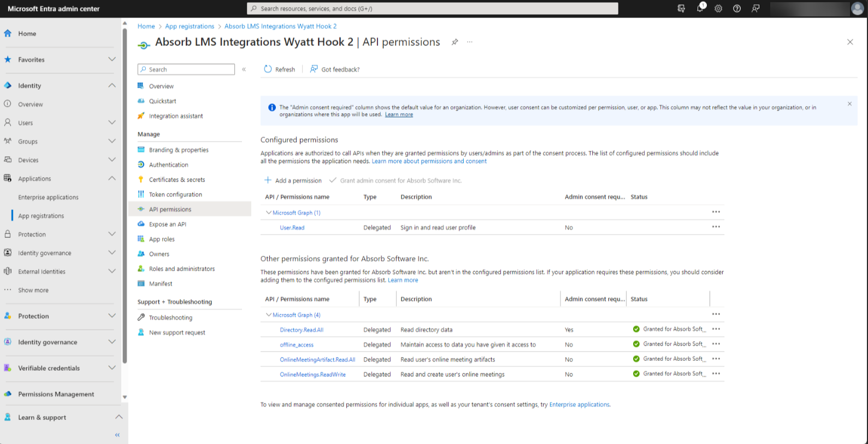Click the left sidebar scrollbar
This screenshot has width=868, height=444.
(x=125, y=197)
